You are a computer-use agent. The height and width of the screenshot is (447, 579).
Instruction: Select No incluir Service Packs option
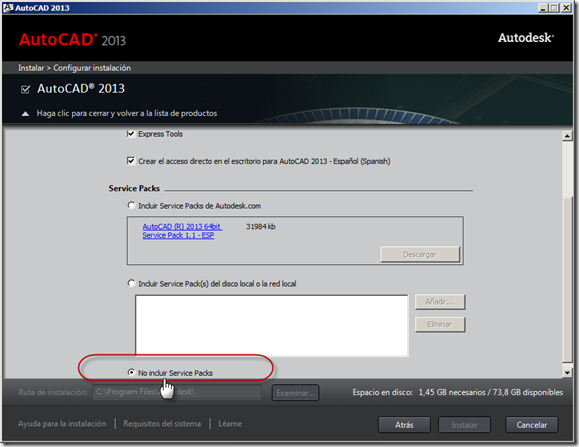coord(131,372)
